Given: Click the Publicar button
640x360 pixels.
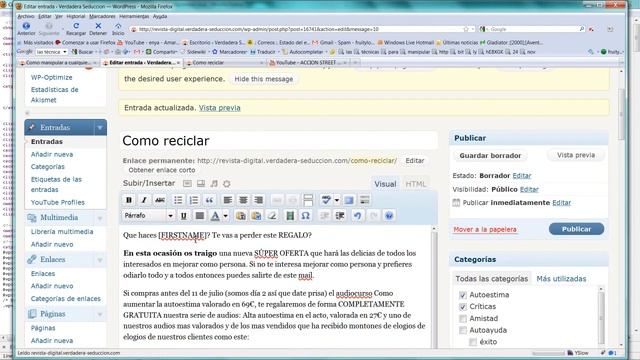Looking at the screenshot, I should click(x=576, y=229).
